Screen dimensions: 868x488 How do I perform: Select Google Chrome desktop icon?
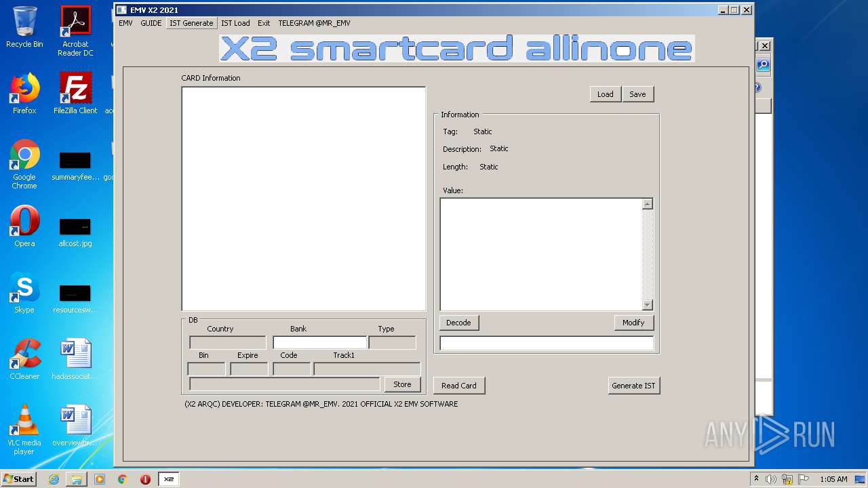(24, 164)
